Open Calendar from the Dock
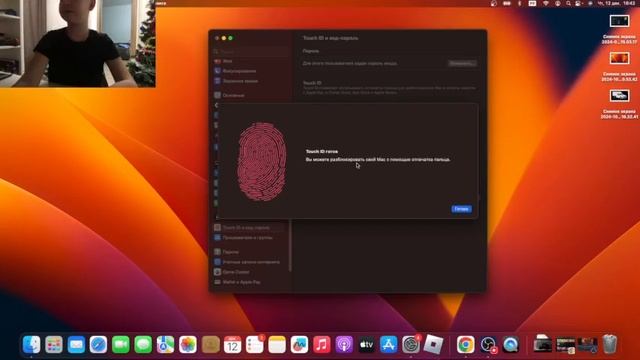640x360 pixels. click(x=232, y=344)
